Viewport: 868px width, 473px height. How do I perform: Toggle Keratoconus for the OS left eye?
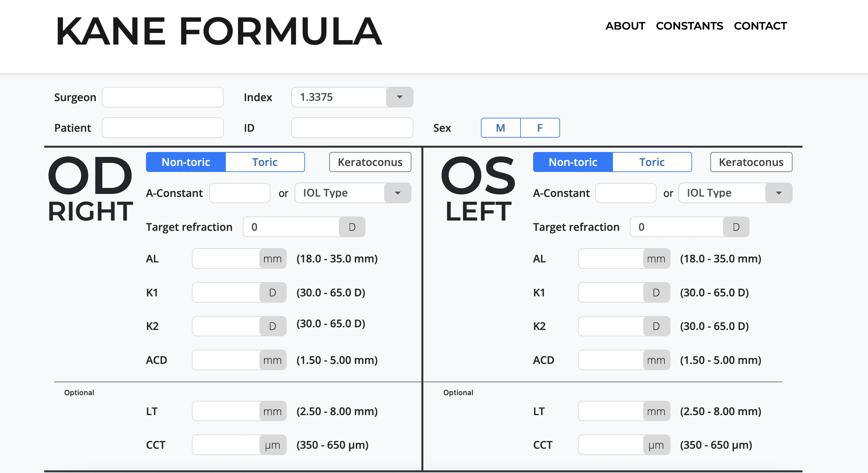pyautogui.click(x=751, y=162)
